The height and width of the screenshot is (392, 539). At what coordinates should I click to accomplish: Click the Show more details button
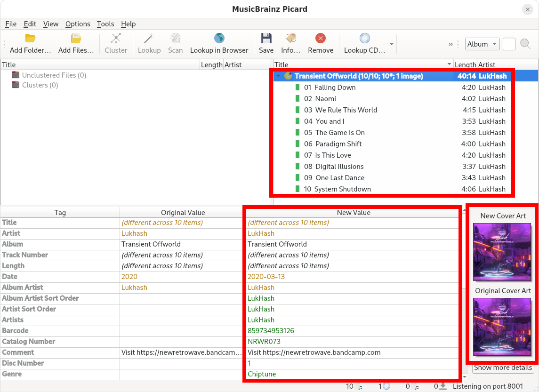point(503,368)
